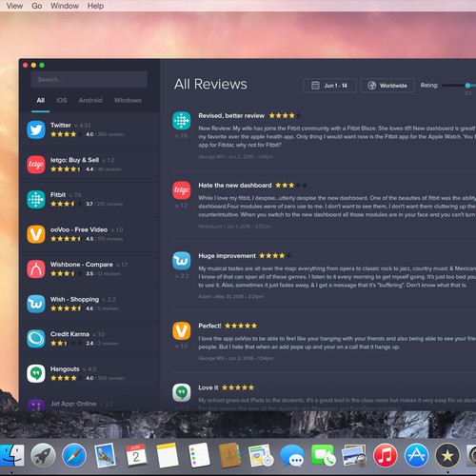Click Fitbit icon beside Revised, better review

[182, 121]
